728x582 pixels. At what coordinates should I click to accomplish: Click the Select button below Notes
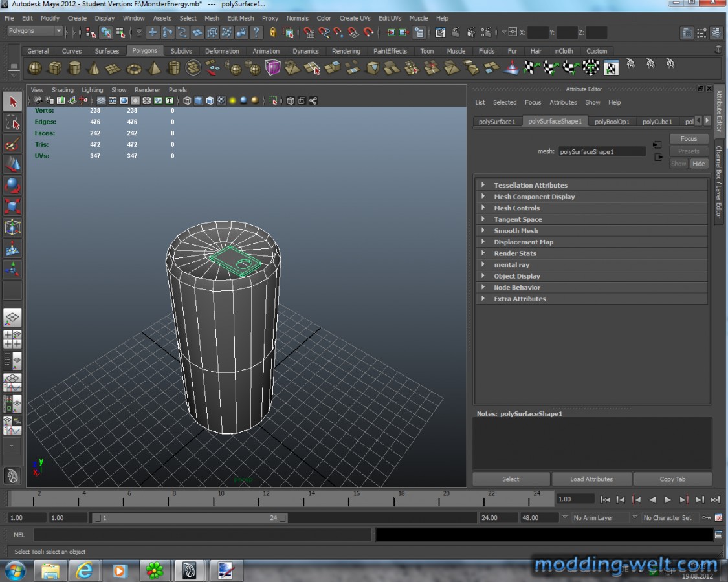coord(511,479)
